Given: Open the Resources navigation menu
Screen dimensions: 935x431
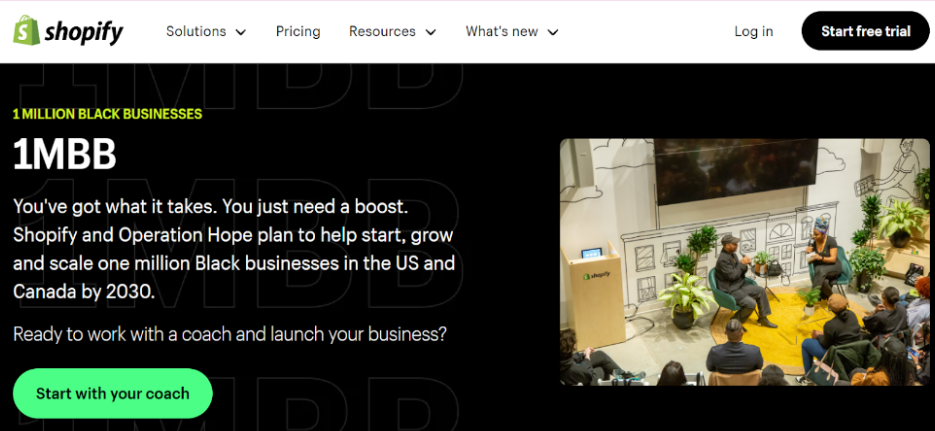Looking at the screenshot, I should pyautogui.click(x=382, y=31).
